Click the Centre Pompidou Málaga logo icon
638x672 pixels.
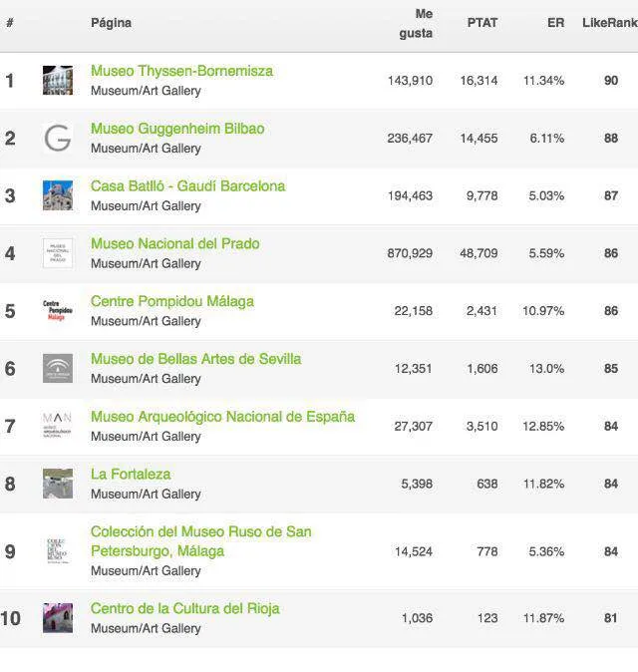[x=58, y=311]
